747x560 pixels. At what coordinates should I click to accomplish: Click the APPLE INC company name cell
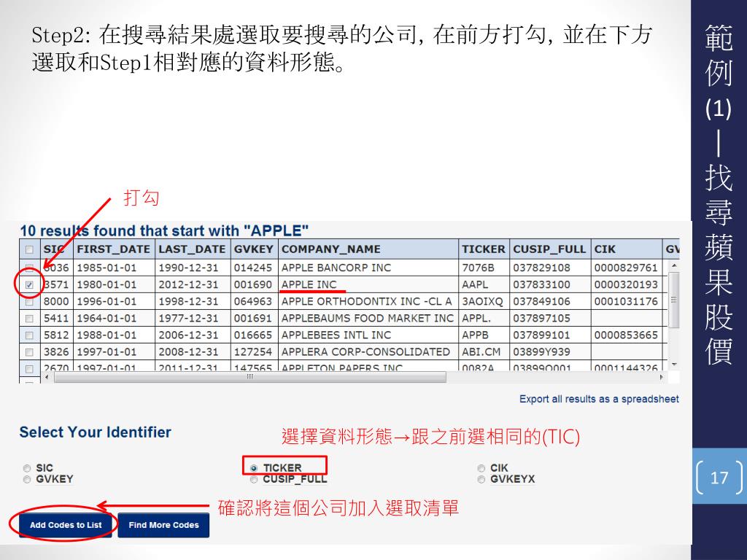[x=368, y=285]
